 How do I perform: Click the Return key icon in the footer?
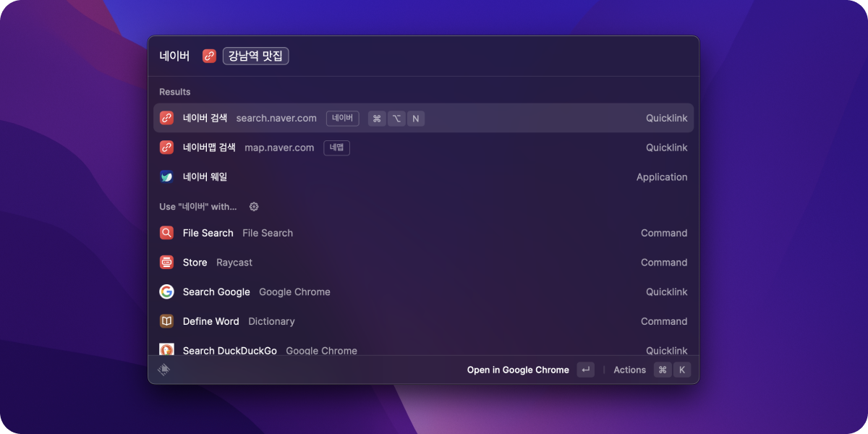pyautogui.click(x=586, y=370)
